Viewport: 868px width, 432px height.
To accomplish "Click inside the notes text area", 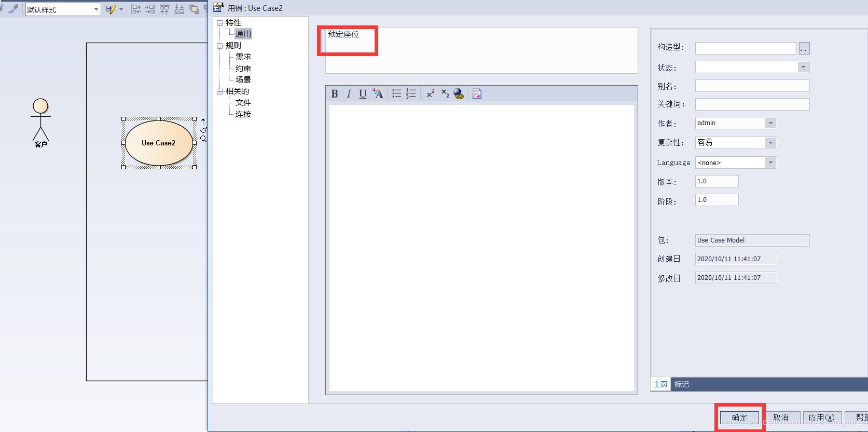I will tap(481, 248).
